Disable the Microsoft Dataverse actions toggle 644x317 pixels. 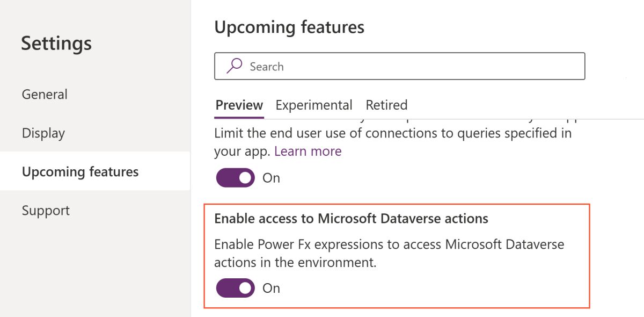coord(236,288)
